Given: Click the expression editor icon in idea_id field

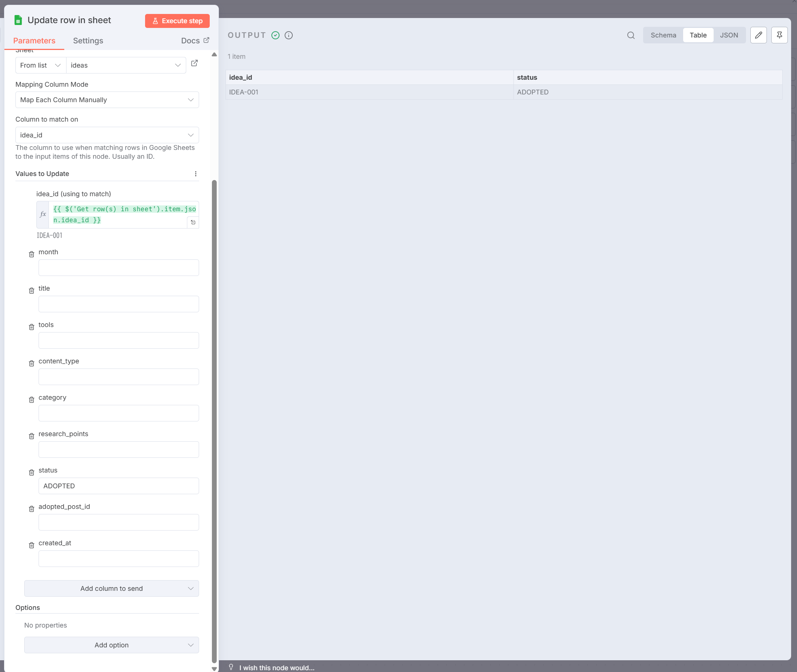Looking at the screenshot, I should click(x=193, y=223).
